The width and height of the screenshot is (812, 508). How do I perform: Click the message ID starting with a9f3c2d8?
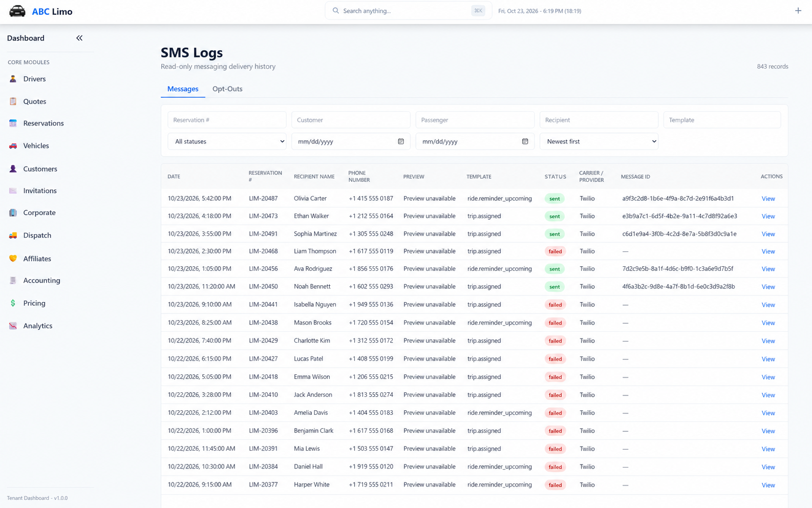coord(678,199)
